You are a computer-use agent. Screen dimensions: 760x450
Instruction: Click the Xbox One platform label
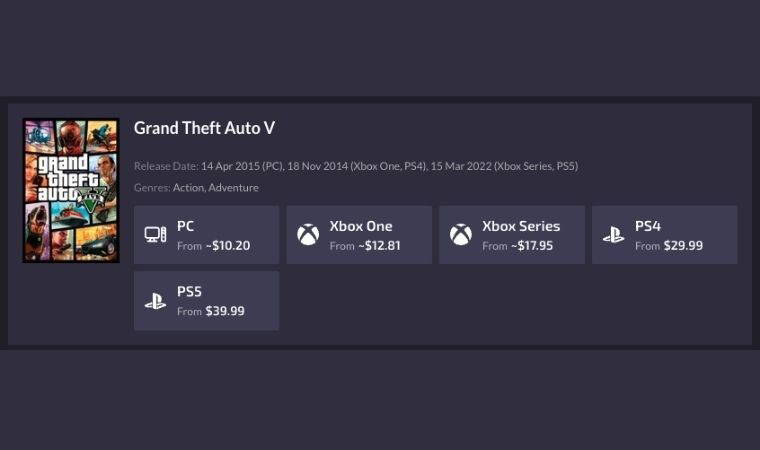coord(361,226)
